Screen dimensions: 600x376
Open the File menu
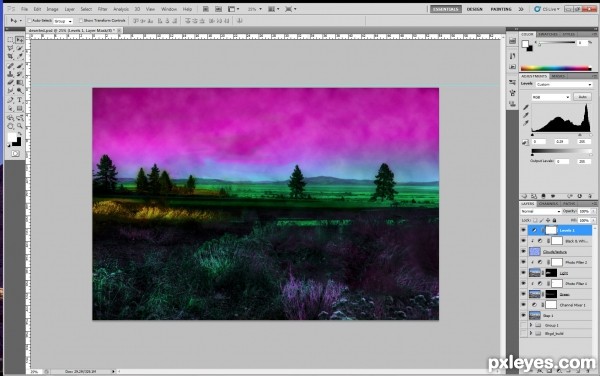(x=24, y=9)
